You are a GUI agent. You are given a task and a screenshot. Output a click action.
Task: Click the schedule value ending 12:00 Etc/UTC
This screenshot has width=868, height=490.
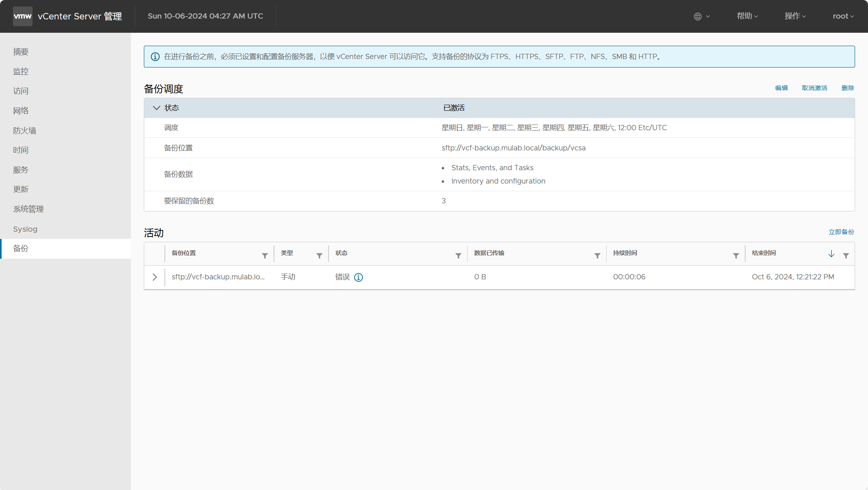point(554,128)
